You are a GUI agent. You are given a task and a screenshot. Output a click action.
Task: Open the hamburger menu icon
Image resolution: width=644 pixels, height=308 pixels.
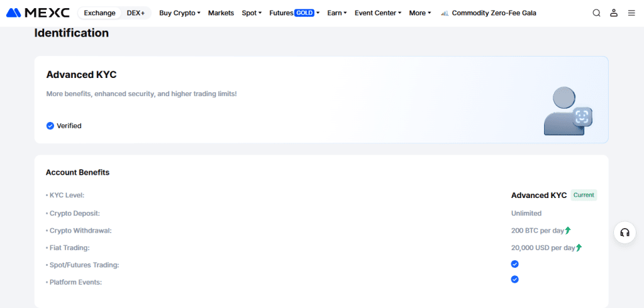pos(631,13)
